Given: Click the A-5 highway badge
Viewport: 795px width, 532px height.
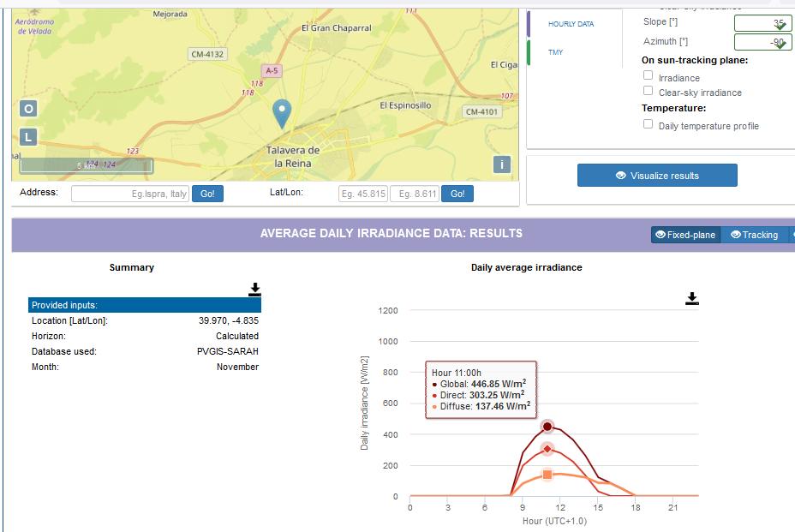Looking at the screenshot, I should [x=272, y=71].
